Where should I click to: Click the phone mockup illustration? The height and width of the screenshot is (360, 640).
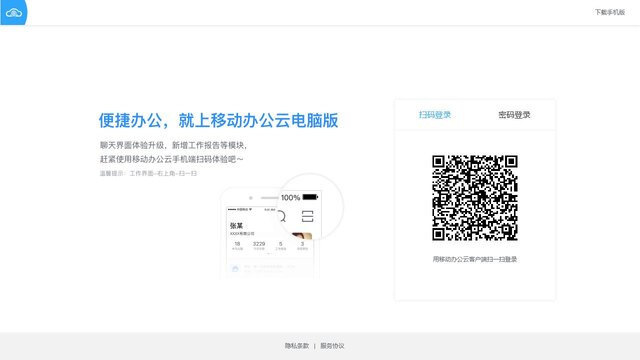coord(282,227)
